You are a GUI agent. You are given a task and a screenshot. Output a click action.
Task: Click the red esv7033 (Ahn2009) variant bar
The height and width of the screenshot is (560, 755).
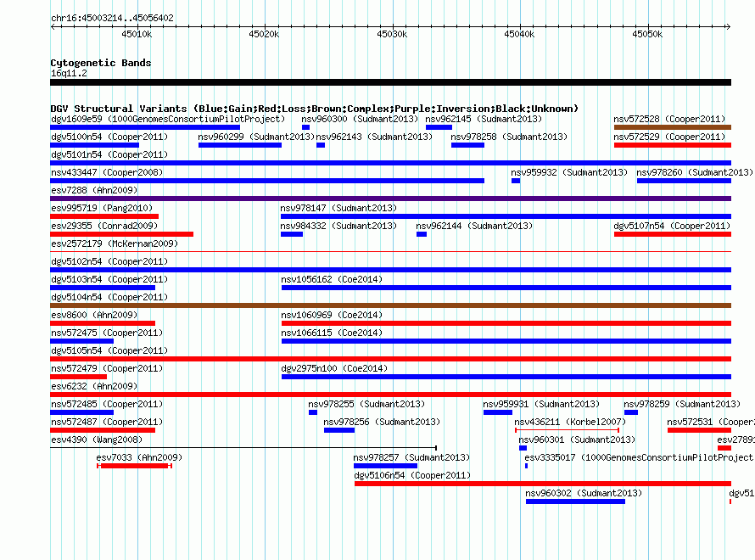pos(134,466)
